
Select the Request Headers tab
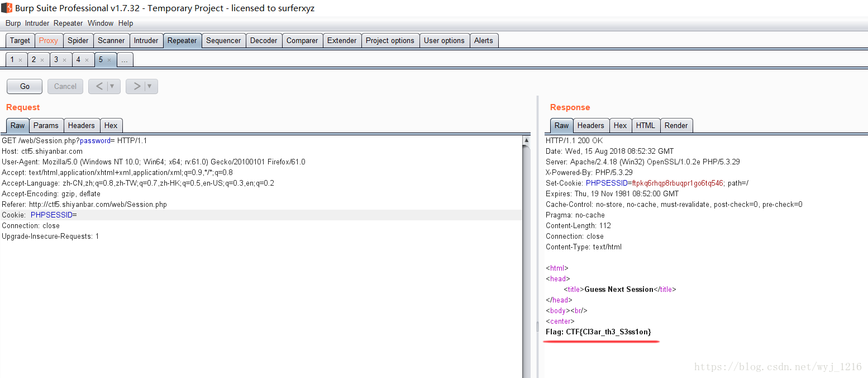[82, 125]
